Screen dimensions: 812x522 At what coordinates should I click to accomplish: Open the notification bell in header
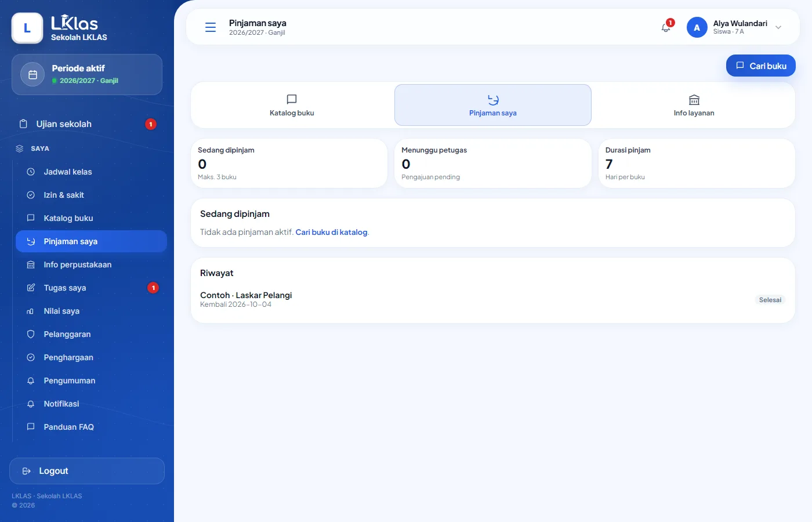pyautogui.click(x=666, y=27)
